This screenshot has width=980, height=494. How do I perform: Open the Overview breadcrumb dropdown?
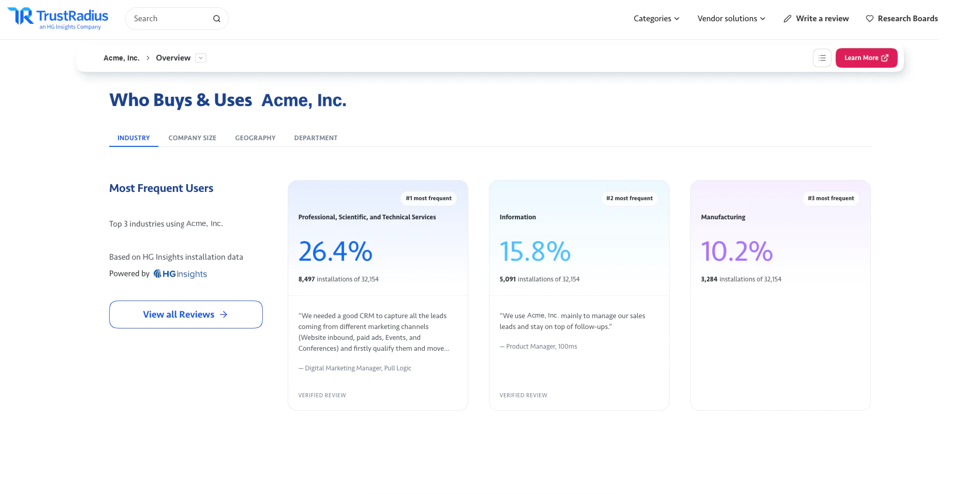click(x=201, y=58)
